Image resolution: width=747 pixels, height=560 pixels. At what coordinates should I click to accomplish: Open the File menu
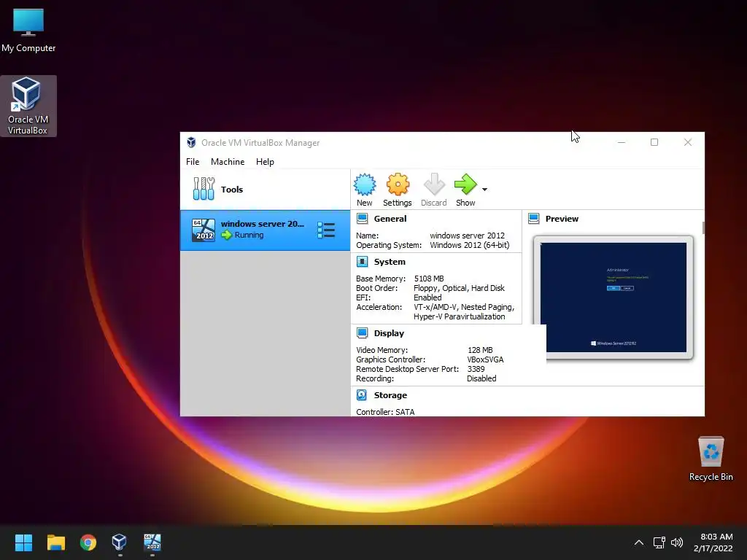tap(193, 161)
